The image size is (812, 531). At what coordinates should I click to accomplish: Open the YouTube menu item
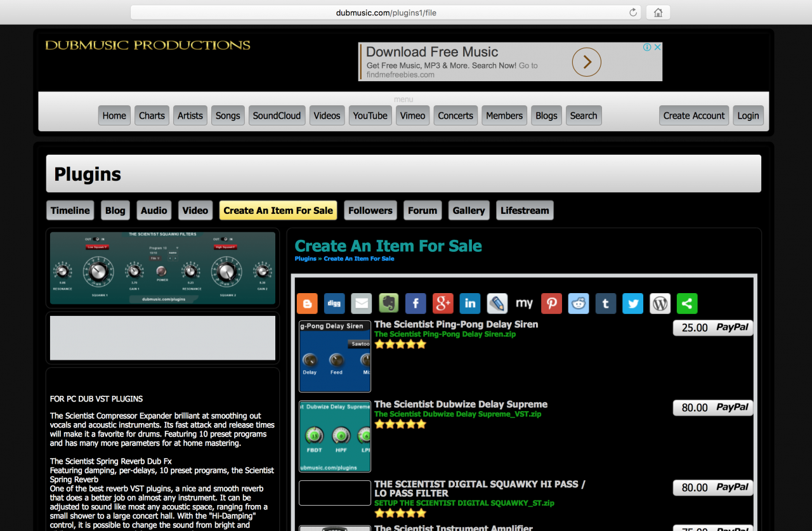pyautogui.click(x=370, y=115)
